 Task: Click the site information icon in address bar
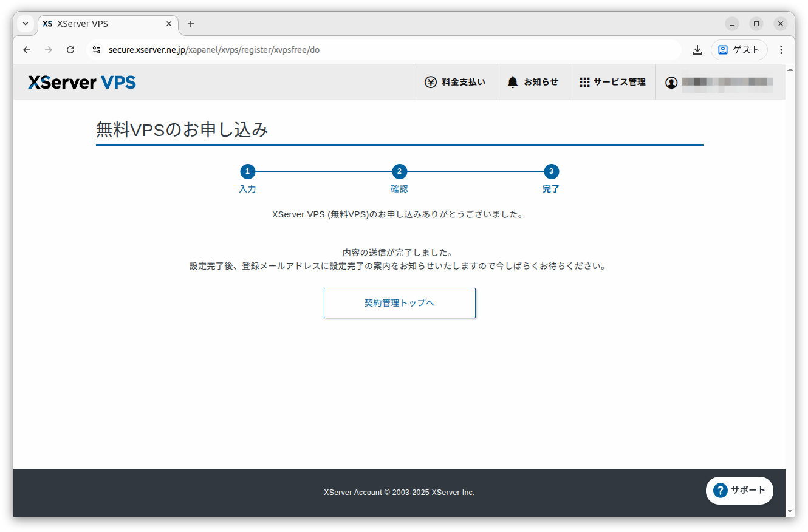point(97,50)
